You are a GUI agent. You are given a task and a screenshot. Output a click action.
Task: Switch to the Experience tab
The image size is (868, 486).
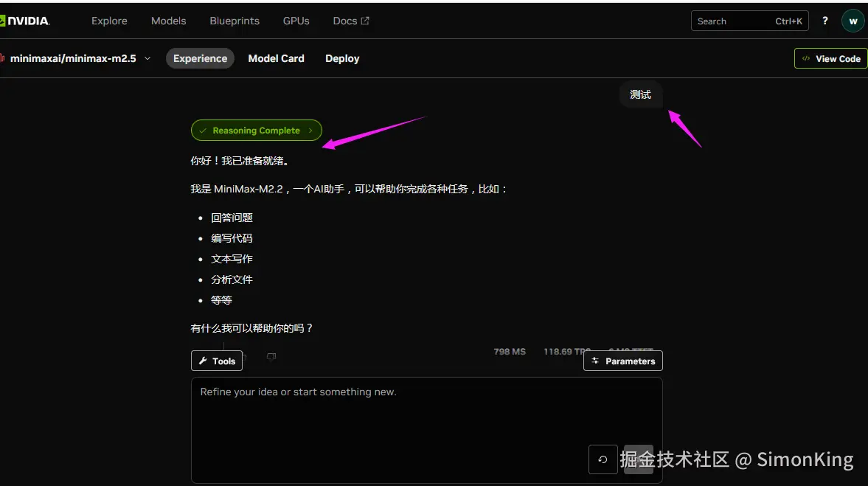point(200,58)
